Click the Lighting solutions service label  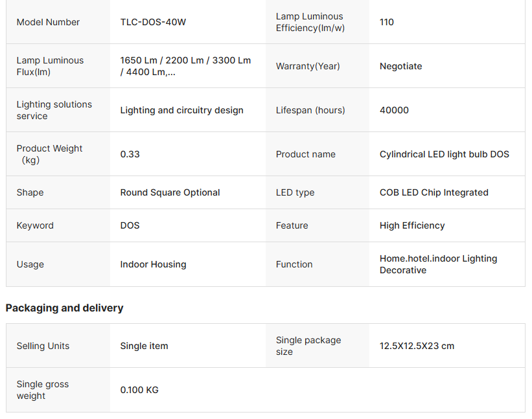tap(54, 110)
